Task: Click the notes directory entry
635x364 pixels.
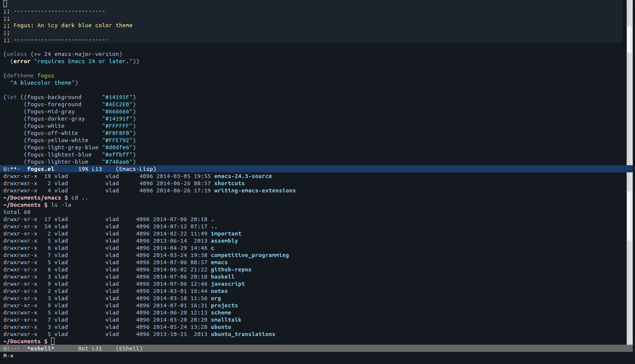Action: [219, 291]
